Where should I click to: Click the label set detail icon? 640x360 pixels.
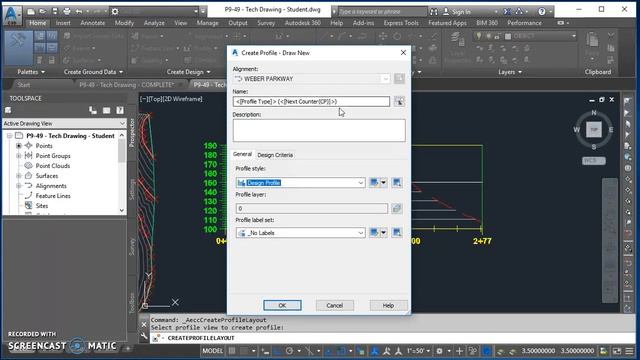tap(397, 233)
